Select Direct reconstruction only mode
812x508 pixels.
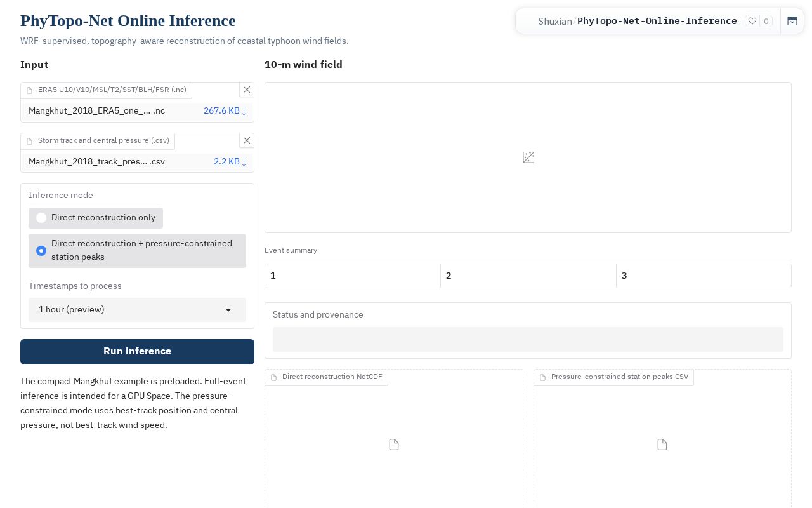click(96, 218)
